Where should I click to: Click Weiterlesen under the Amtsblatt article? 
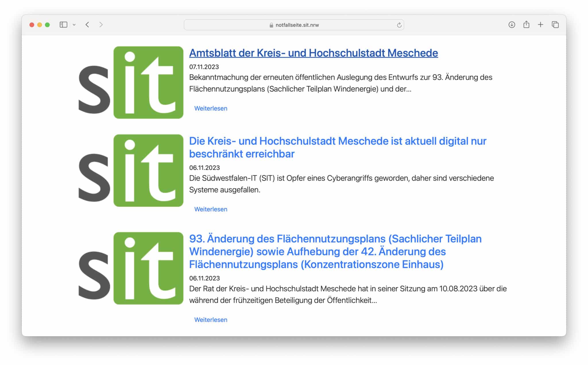pos(210,108)
